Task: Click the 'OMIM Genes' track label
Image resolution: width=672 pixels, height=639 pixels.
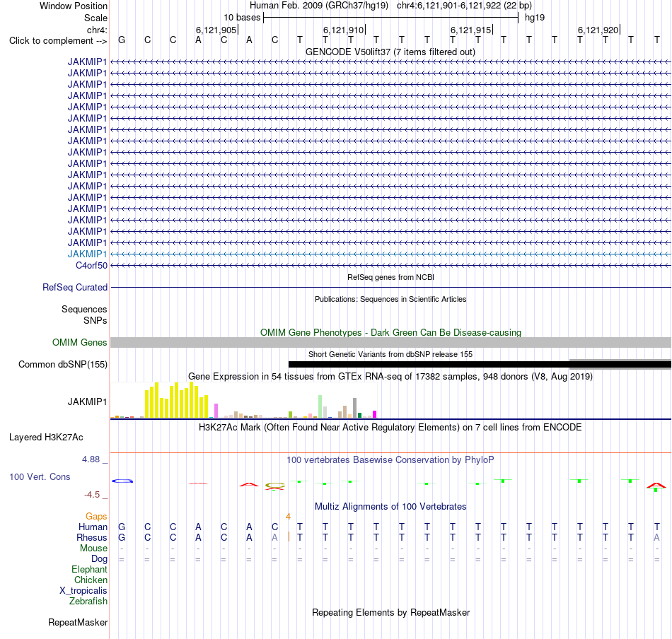Action: tap(79, 343)
